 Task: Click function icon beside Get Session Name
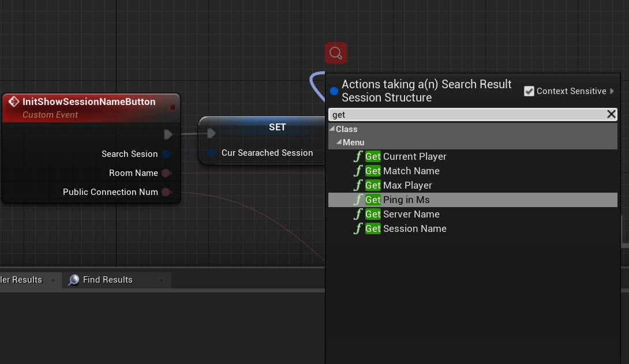(358, 228)
